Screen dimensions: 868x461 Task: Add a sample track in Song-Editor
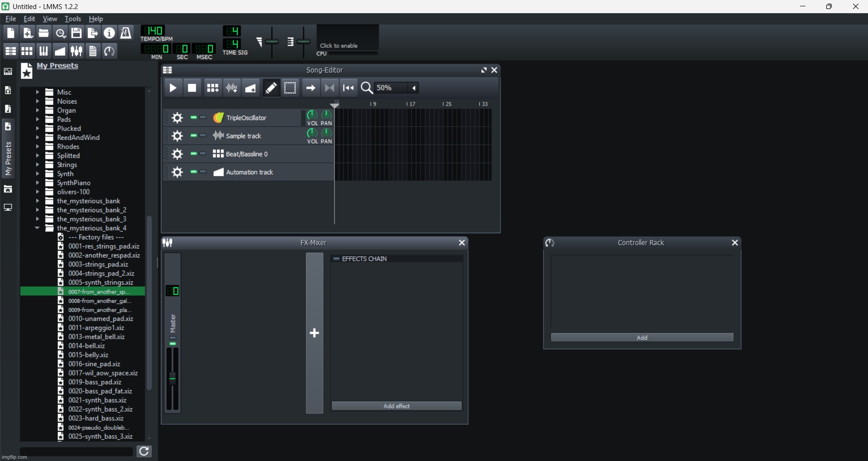click(x=232, y=88)
